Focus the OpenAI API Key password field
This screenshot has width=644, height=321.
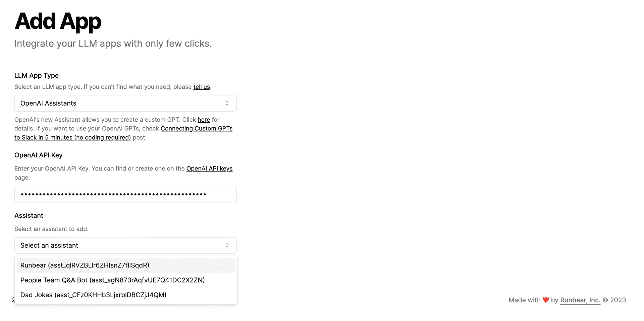125,194
